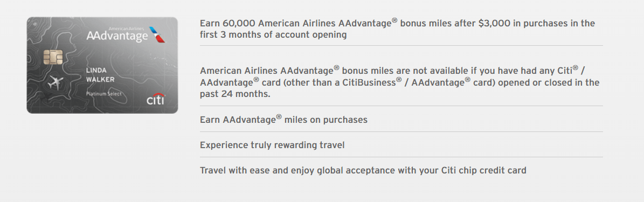Click the 'first 3 months of account opening' line
Image resolution: width=644 pixels, height=202 pixels.
[x=273, y=35]
